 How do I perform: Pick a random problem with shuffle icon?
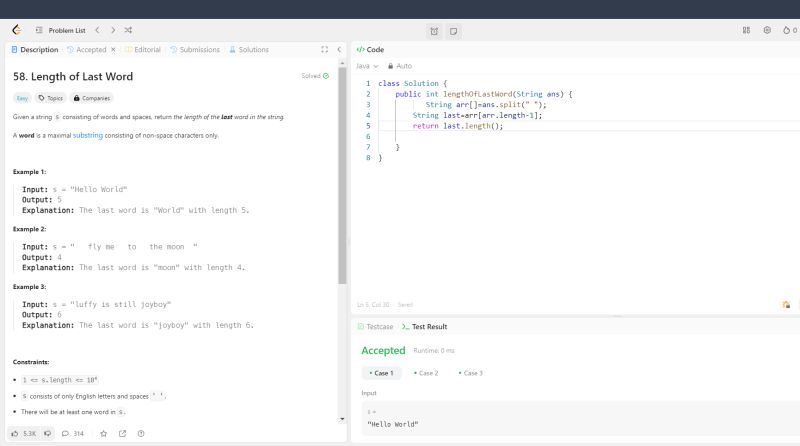coord(128,30)
